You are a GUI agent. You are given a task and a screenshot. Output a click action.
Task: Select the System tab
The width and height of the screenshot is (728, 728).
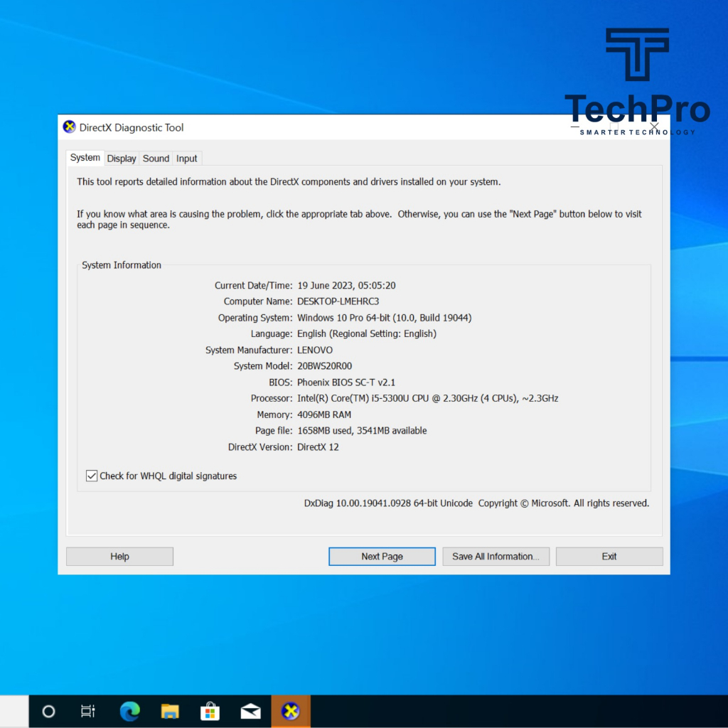click(85, 157)
